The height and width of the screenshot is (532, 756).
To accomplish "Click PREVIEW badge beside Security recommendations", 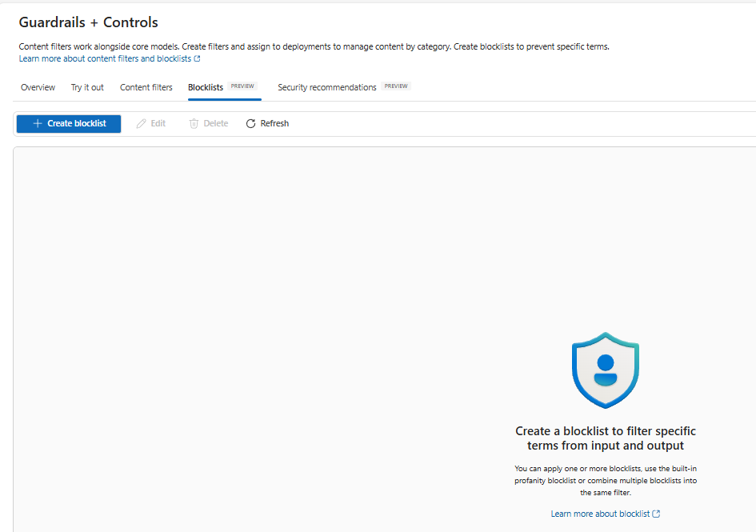I will (x=396, y=86).
